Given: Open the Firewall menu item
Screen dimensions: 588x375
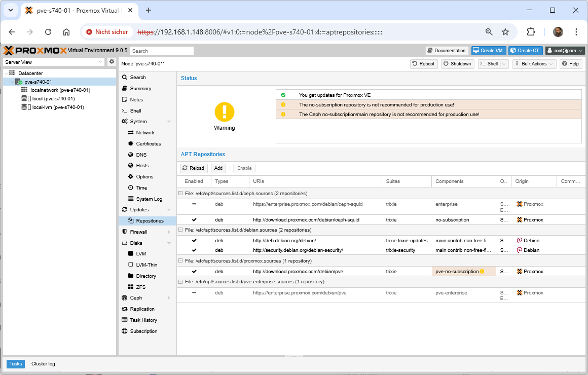Looking at the screenshot, I should [138, 232].
